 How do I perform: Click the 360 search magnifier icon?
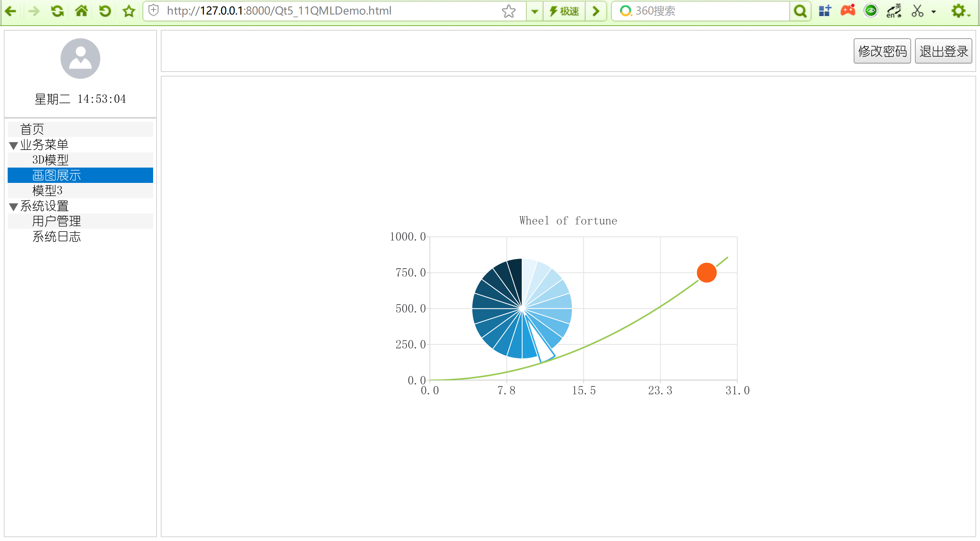tap(800, 11)
